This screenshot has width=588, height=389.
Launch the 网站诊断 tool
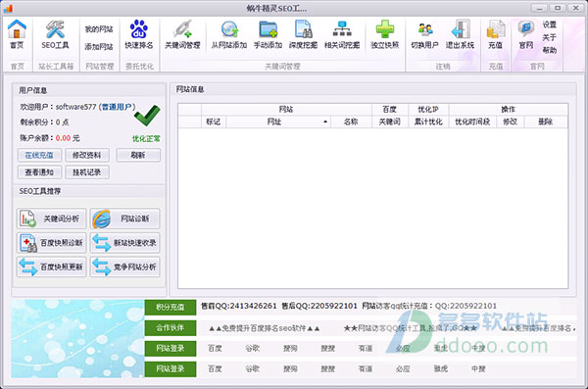[124, 219]
